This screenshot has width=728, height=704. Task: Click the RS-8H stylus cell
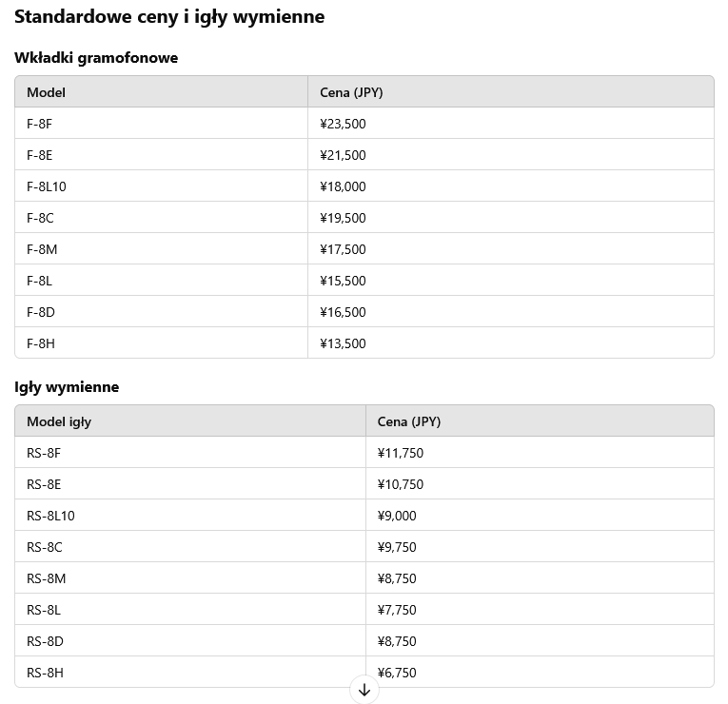pos(45,673)
